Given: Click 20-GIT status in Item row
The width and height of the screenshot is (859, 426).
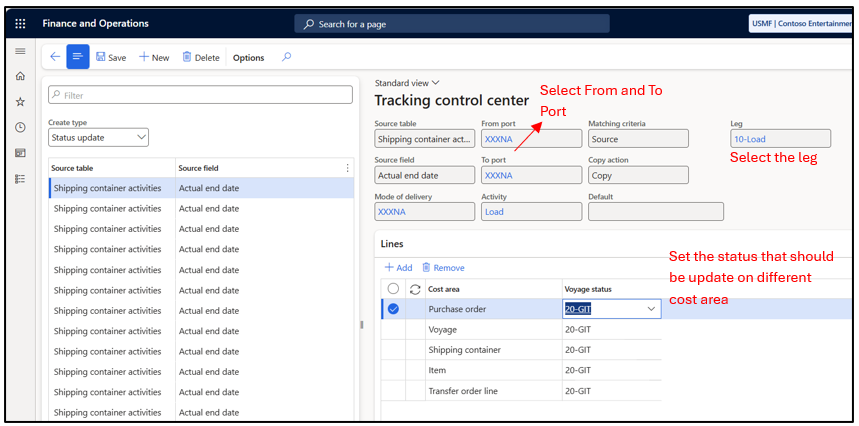Looking at the screenshot, I should coord(578,370).
